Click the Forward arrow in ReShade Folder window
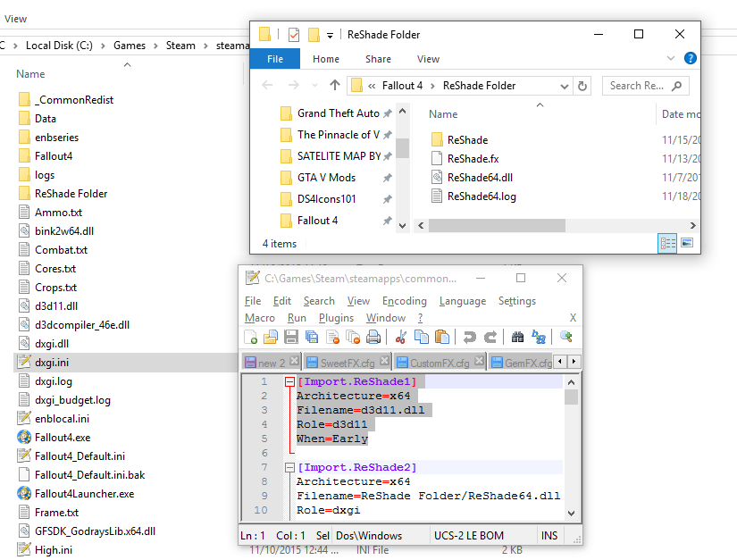737x560 pixels. tap(293, 85)
